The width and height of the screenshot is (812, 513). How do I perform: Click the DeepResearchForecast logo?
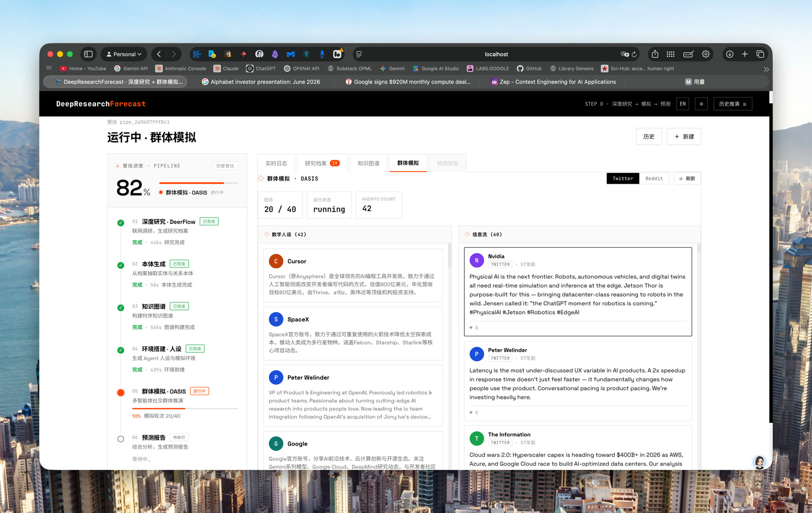pyautogui.click(x=101, y=104)
